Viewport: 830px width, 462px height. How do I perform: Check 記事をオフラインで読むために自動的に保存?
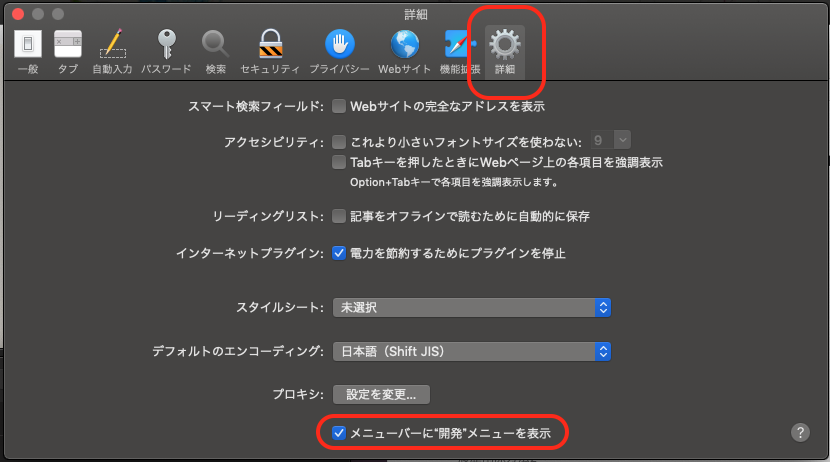click(339, 216)
